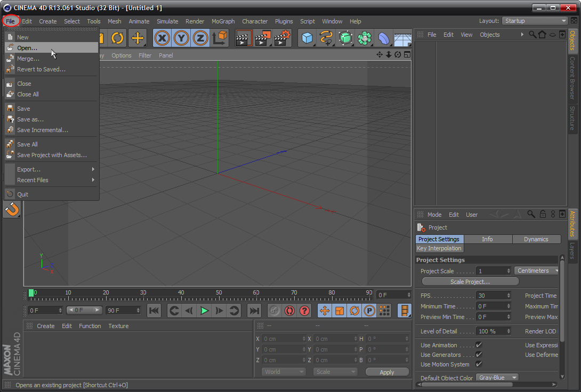Toggle the X-axis lock icon
Screen dimensions: 581x392
[x=162, y=38]
